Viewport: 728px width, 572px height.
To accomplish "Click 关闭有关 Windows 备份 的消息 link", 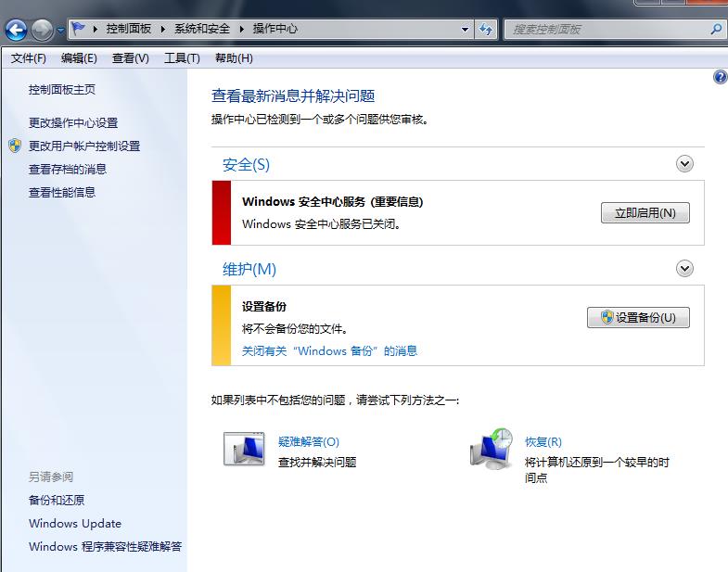I will coord(329,350).
